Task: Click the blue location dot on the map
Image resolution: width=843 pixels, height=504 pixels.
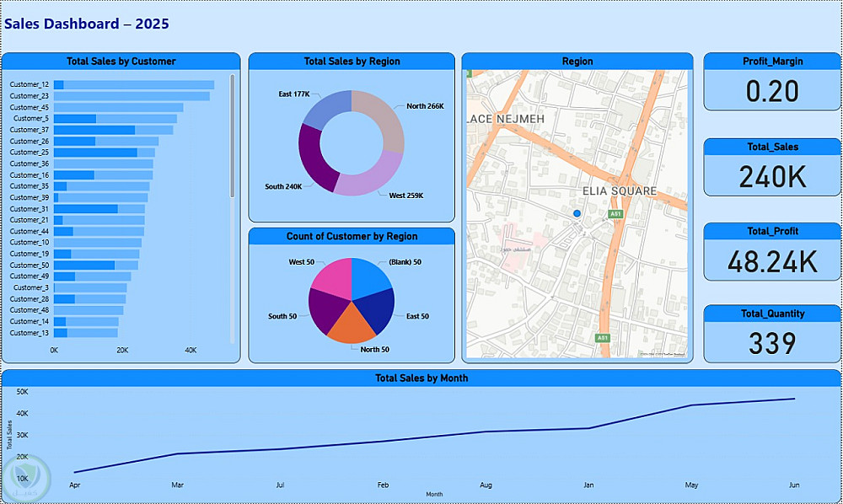Action: 577,213
